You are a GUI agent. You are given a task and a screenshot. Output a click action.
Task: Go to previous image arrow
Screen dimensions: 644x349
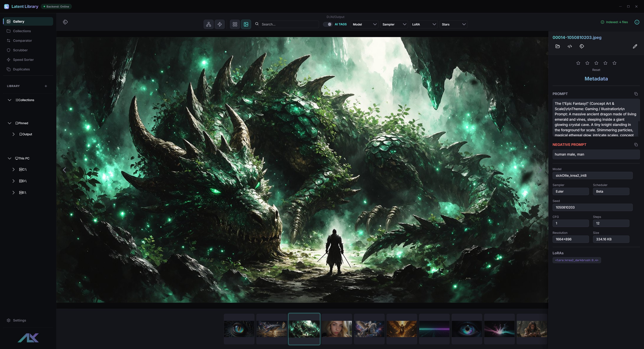65,170
